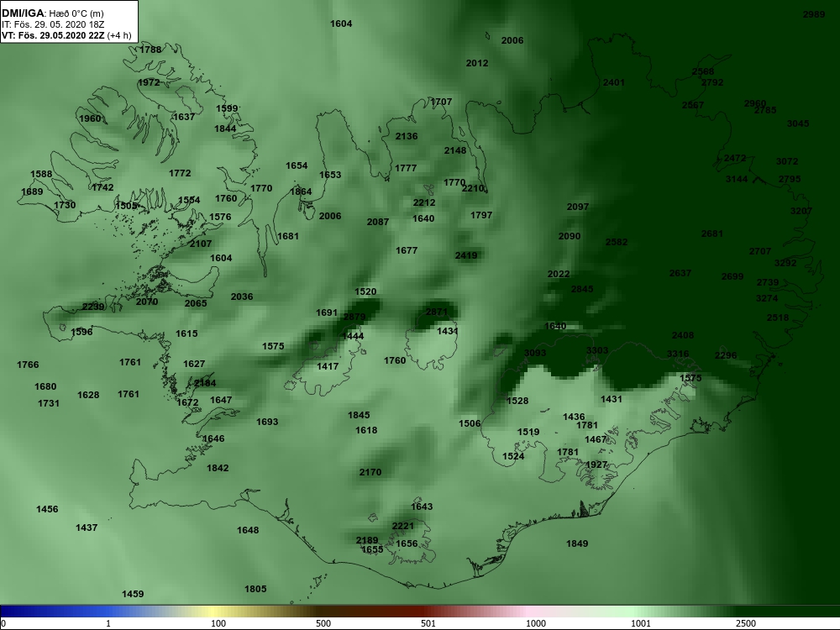Click the pale yellow section near the 100 label

coord(214,611)
